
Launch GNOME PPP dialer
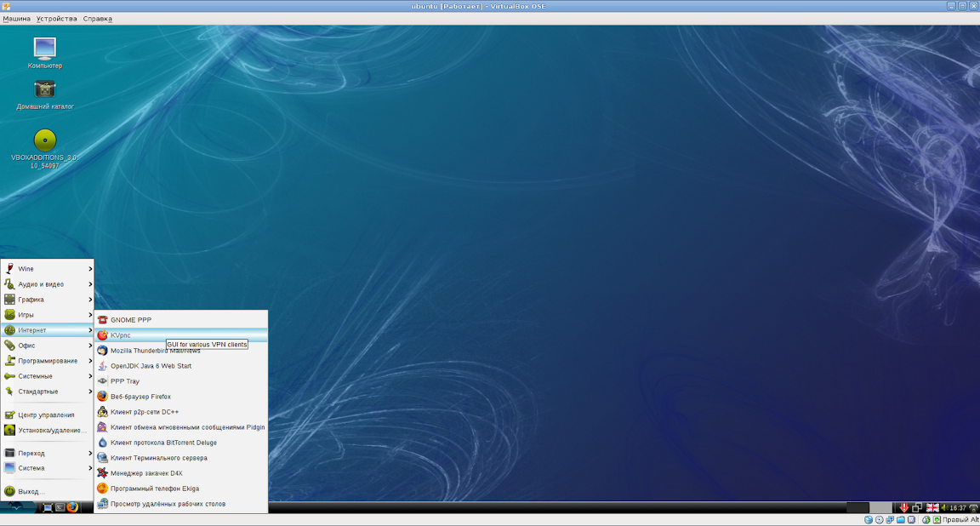(x=181, y=320)
